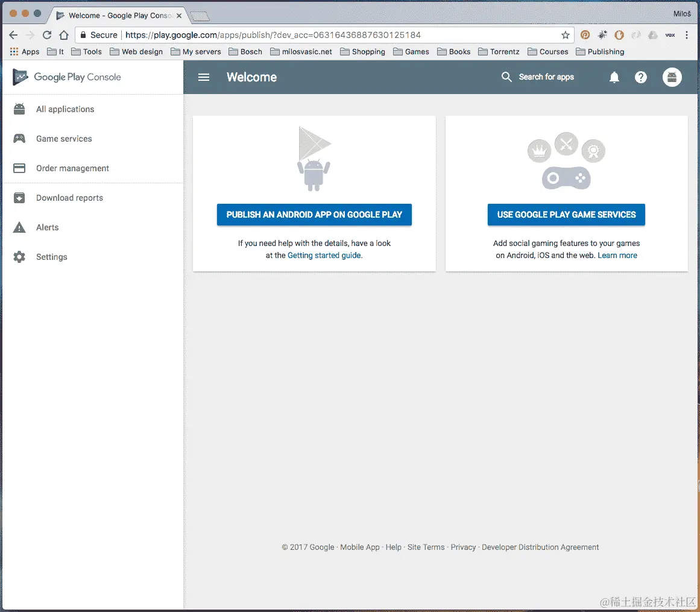This screenshot has height=612, width=700.
Task: Click the notifications bell icon
Action: pos(614,77)
